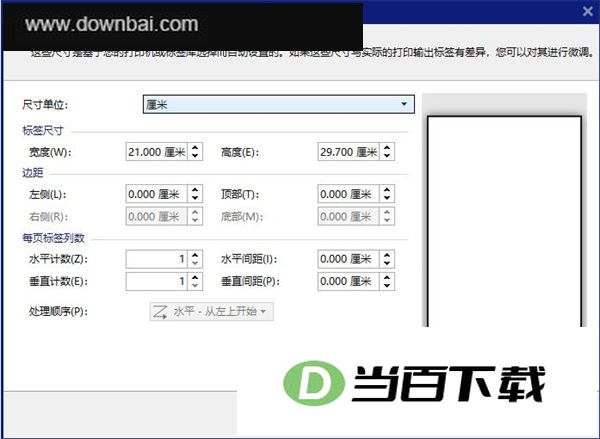600x439 pixels.
Task: Increase 垂直计数(E) with its up arrow
Action: coord(195,277)
